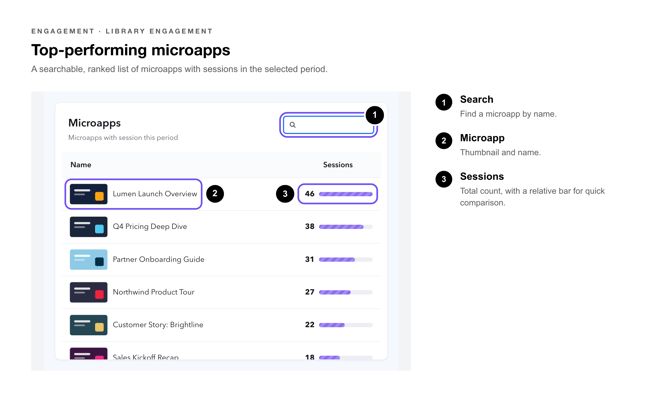Image resolution: width=670 pixels, height=402 pixels.
Task: Open the Partner Onboarding Guide thumbnail
Action: tap(88, 259)
